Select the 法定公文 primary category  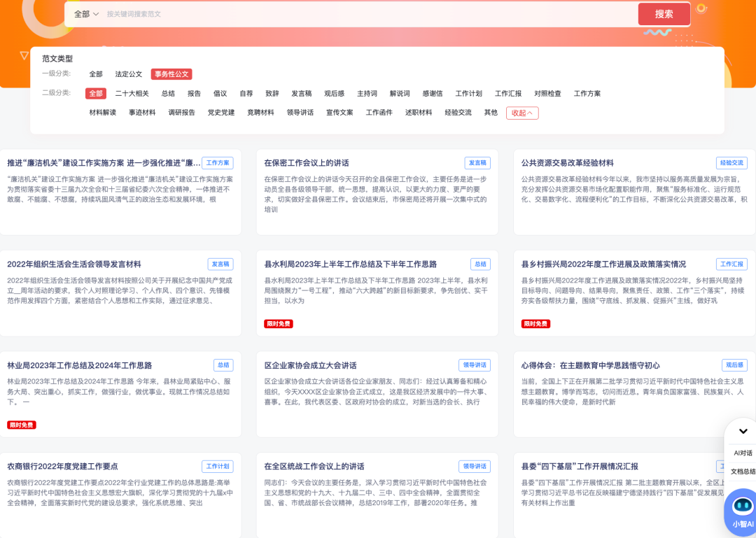[128, 73]
